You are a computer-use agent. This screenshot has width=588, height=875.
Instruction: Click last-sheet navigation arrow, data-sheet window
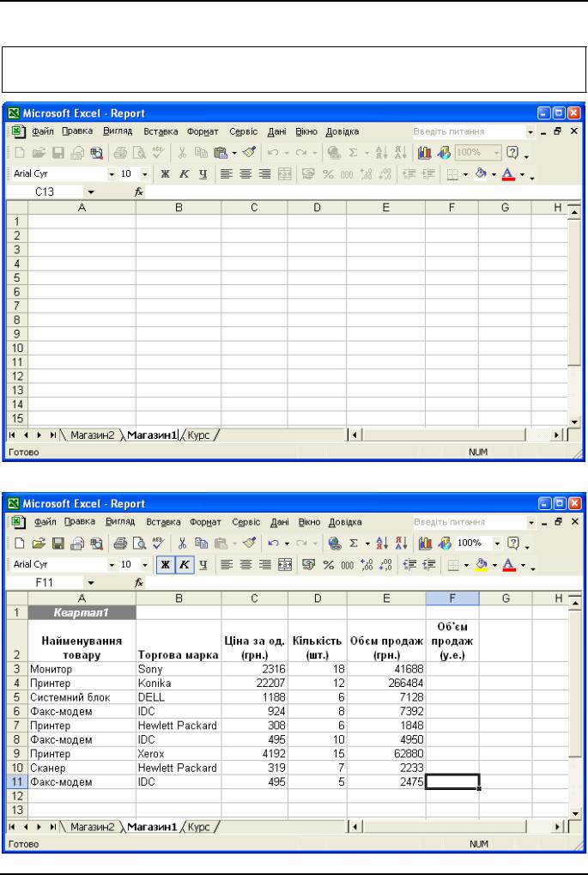tap(53, 826)
